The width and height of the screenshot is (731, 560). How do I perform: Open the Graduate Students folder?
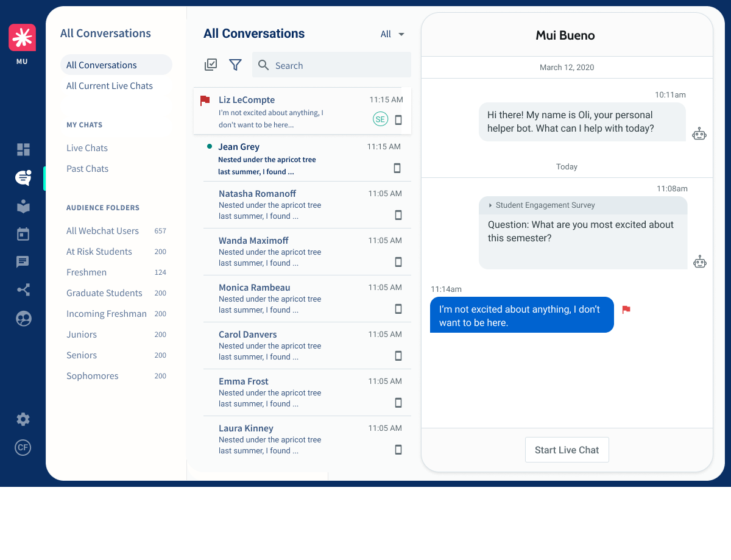(x=116, y=293)
